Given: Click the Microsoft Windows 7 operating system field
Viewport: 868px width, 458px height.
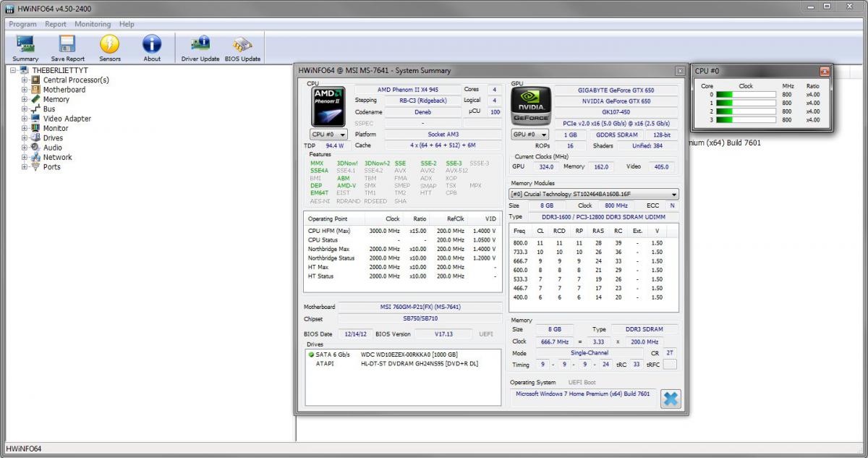Looking at the screenshot, I should pos(584,398).
